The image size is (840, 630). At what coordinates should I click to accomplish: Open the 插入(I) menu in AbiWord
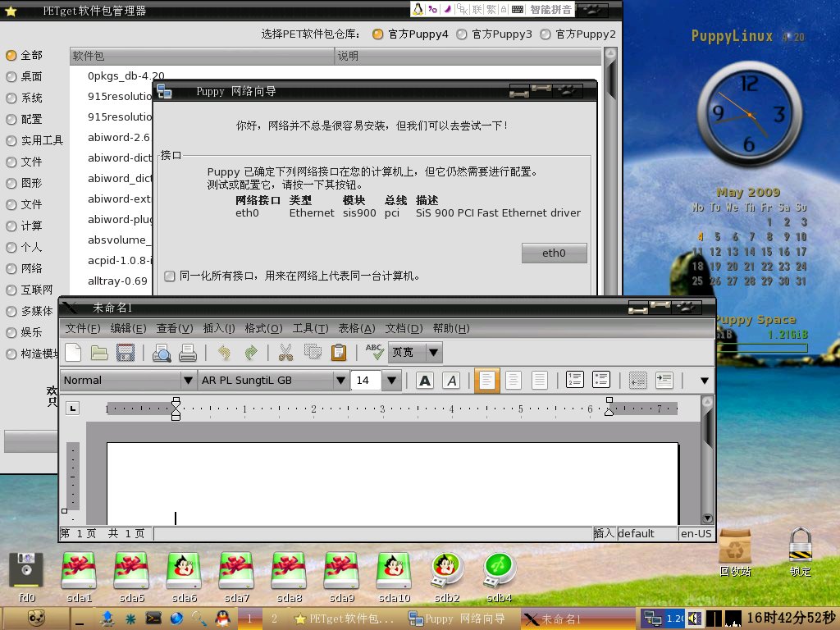tap(218, 328)
